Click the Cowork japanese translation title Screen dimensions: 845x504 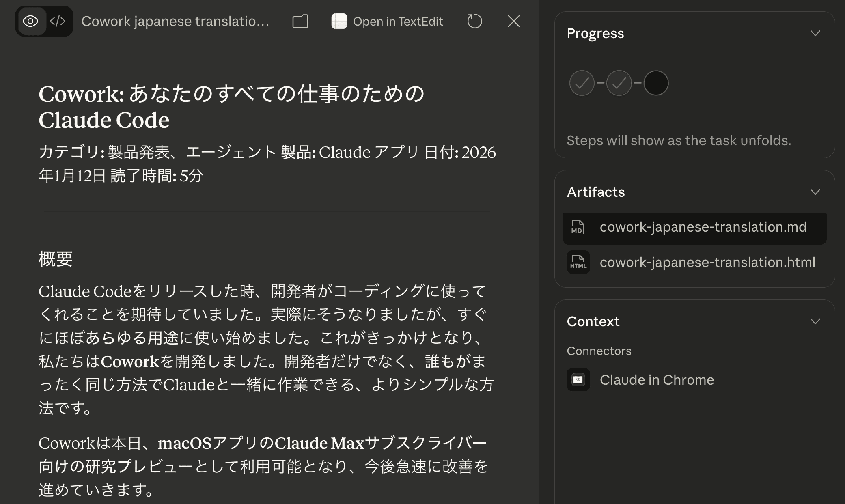[x=175, y=21]
